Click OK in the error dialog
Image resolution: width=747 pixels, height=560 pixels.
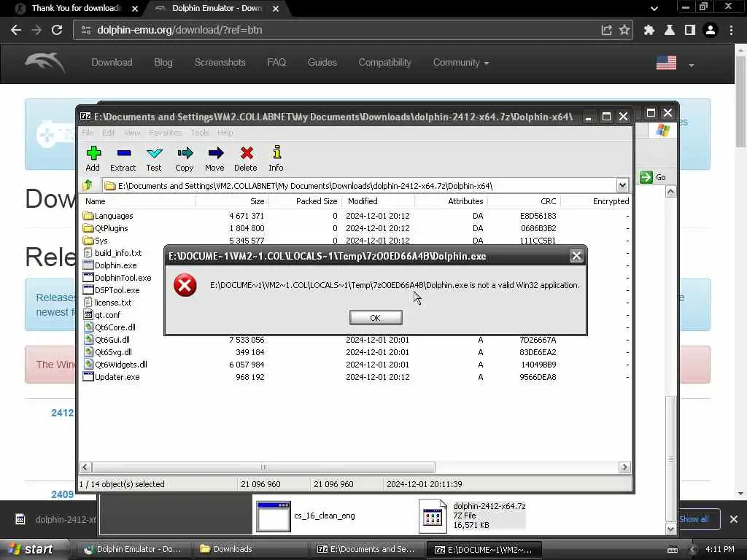pos(376,318)
